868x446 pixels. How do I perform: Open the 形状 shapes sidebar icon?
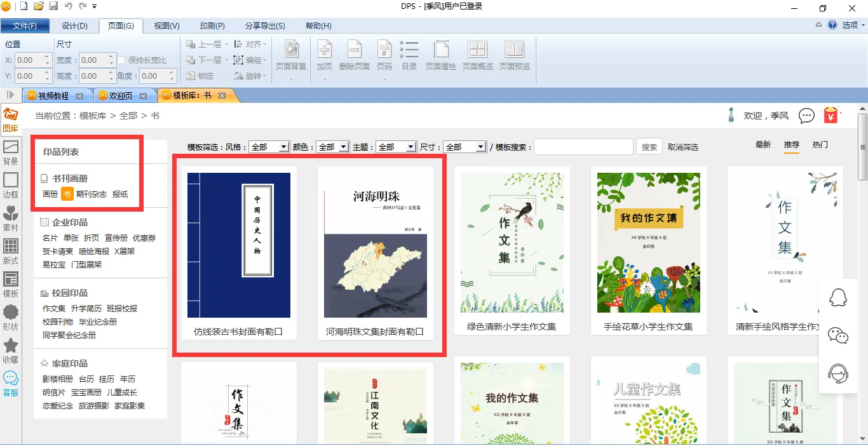click(11, 317)
